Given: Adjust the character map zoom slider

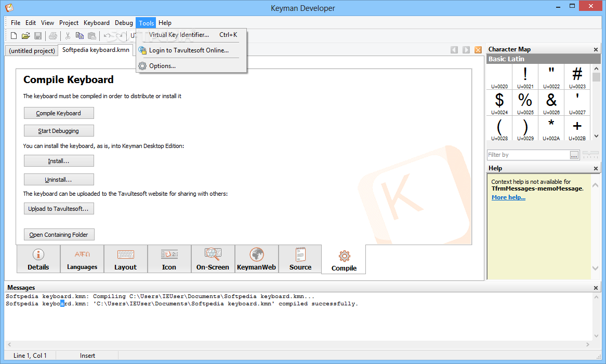Looking at the screenshot, I should (590, 155).
